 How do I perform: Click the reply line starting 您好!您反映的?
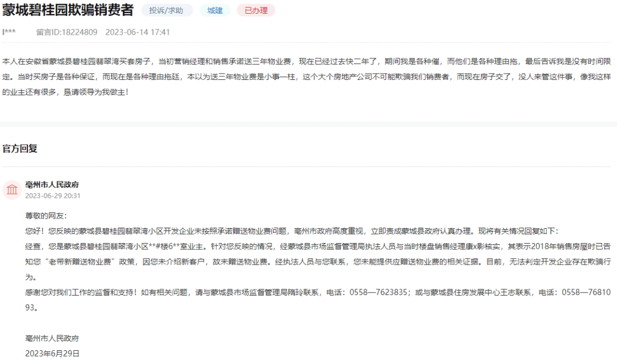pyautogui.click(x=291, y=231)
